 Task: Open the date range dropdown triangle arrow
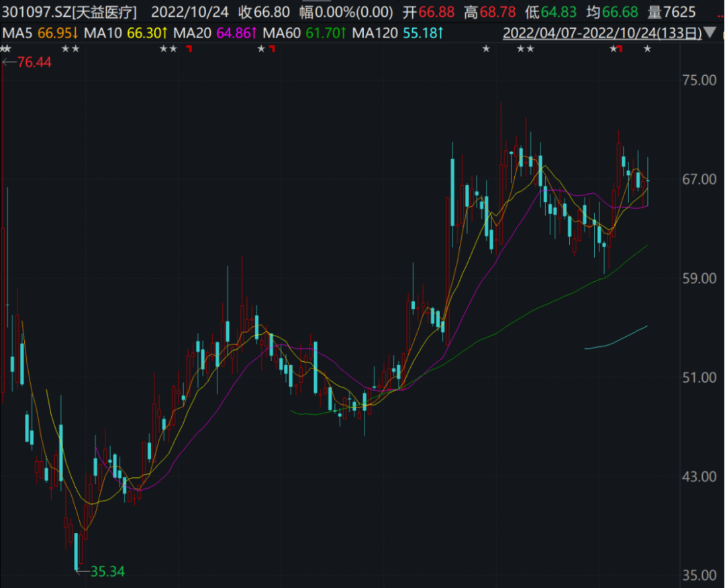pyautogui.click(x=711, y=33)
